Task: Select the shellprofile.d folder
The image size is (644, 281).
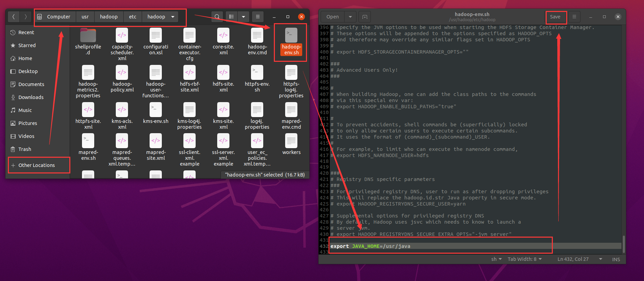Action: 88,41
